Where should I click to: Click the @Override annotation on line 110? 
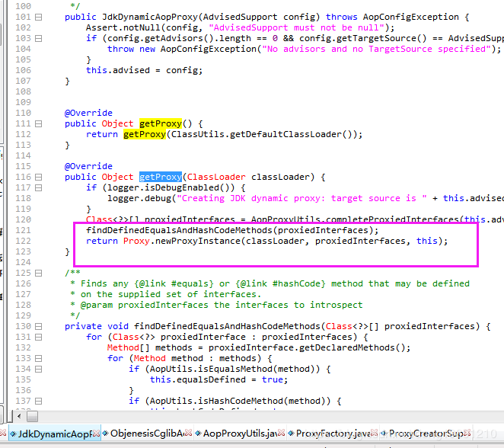tap(88, 114)
